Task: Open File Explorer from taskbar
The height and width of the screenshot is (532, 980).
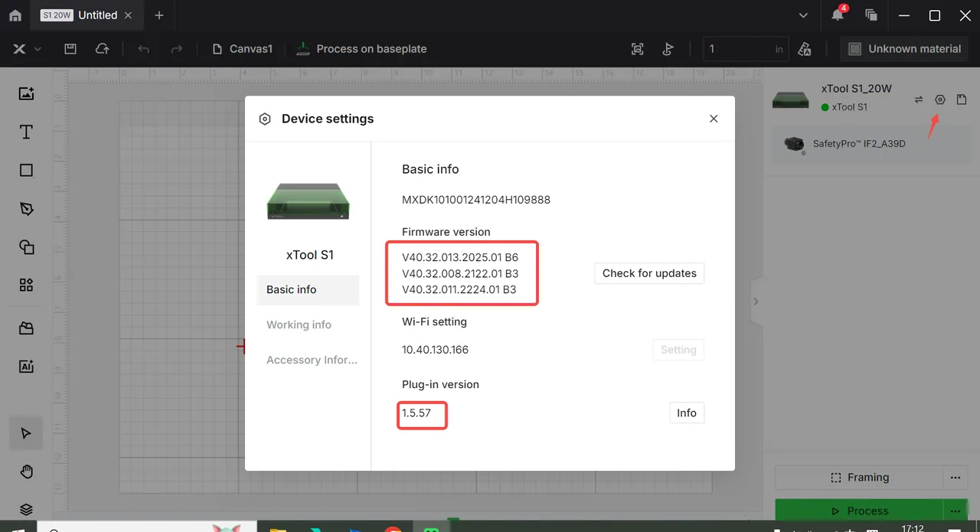Action: (x=277, y=528)
